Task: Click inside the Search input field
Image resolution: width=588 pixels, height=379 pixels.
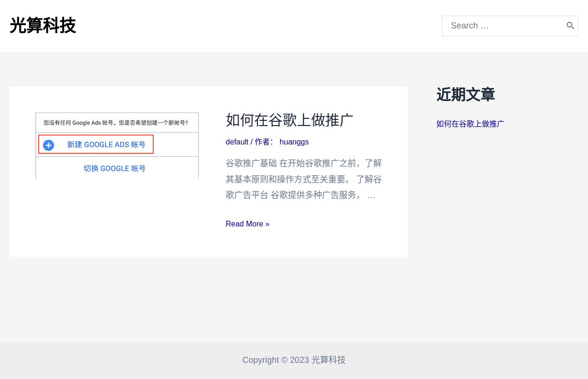Action: (x=503, y=26)
